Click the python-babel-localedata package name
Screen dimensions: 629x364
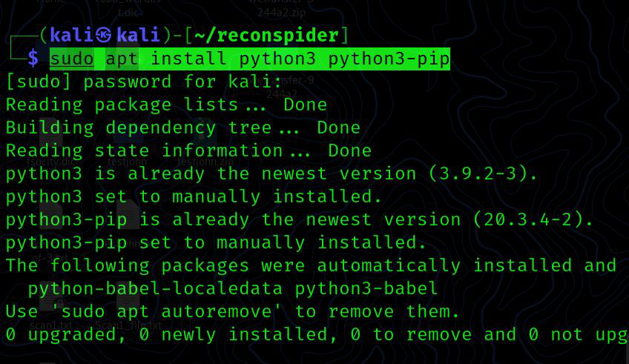point(156,288)
